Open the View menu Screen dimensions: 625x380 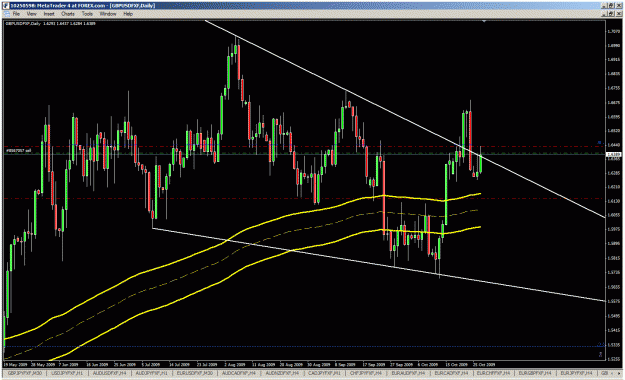coord(31,14)
